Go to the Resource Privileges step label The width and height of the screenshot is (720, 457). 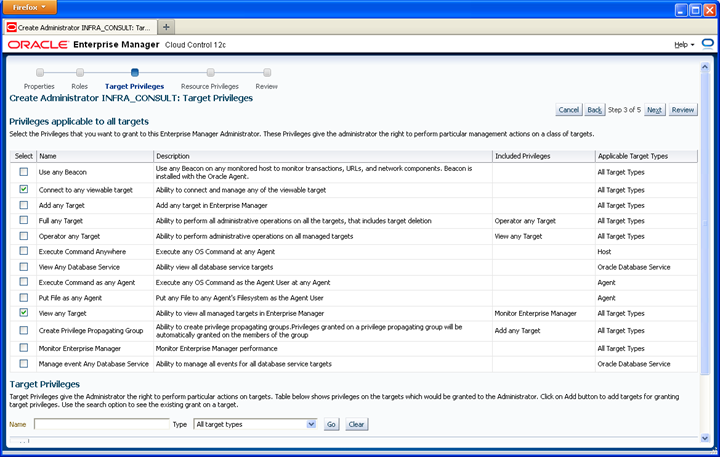tap(210, 86)
